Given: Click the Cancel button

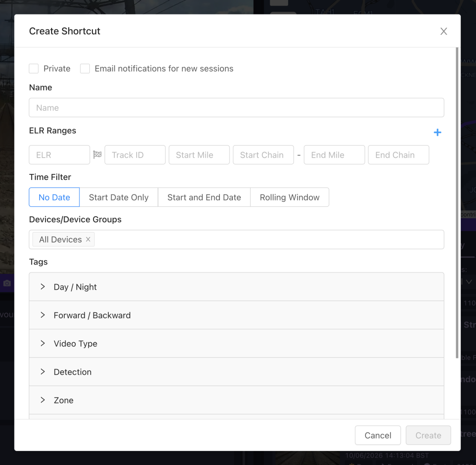Looking at the screenshot, I should click(x=378, y=435).
